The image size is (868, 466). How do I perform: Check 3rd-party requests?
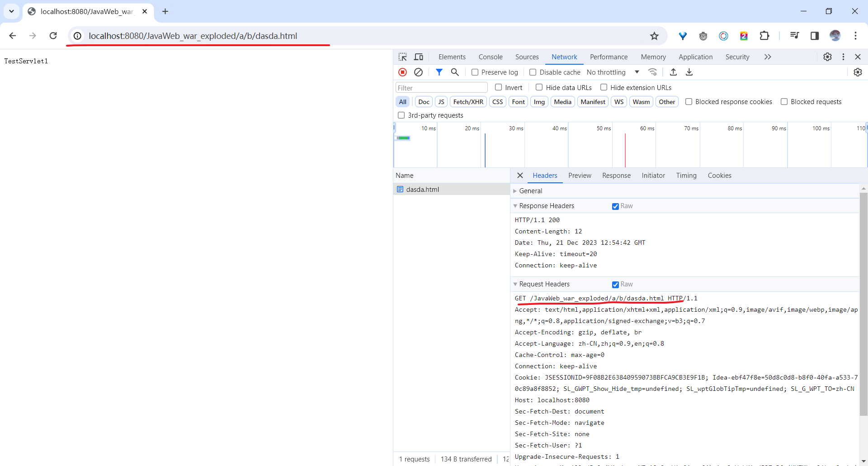click(x=401, y=115)
